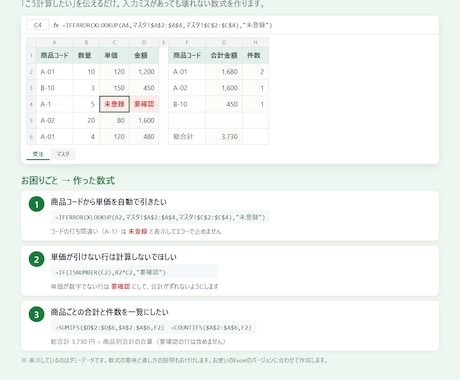The image size is (460, 380).
Task: Switch to the 受注 sheet tab
Action: point(38,154)
